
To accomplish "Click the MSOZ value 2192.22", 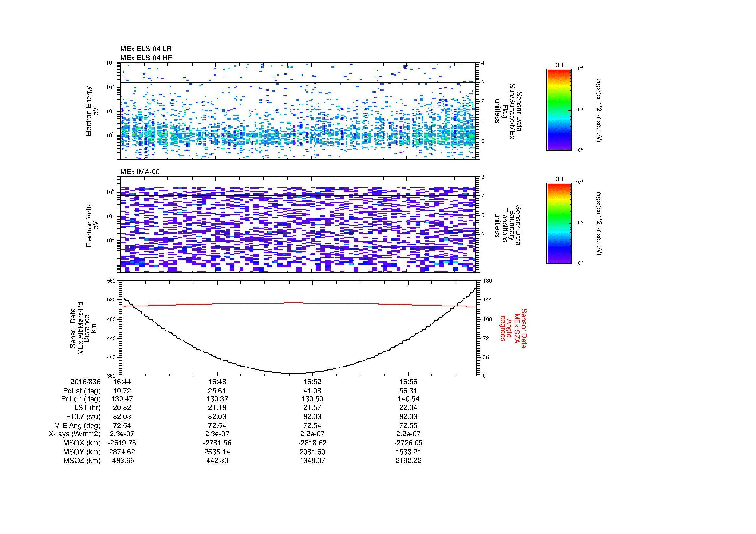I will [408, 461].
